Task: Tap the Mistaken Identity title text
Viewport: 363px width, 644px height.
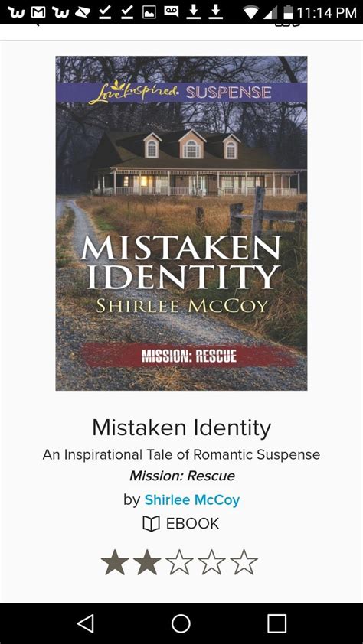Action: (181, 428)
